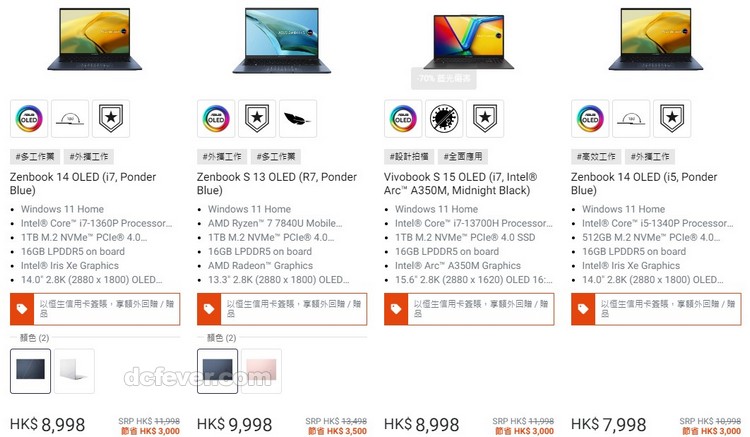The height and width of the screenshot is (437, 750).
Task: Open Zenbook S 13 OLED (R7) title link
Action: pyautogui.click(x=276, y=184)
